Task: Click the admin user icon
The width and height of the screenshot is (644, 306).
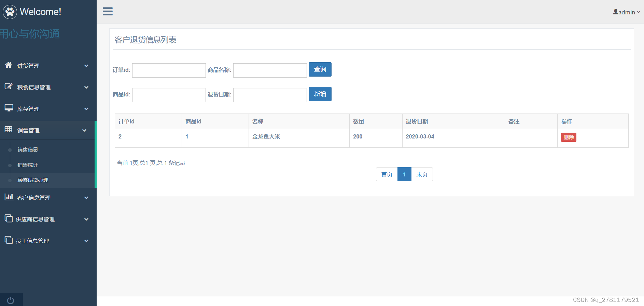Action: 615,12
